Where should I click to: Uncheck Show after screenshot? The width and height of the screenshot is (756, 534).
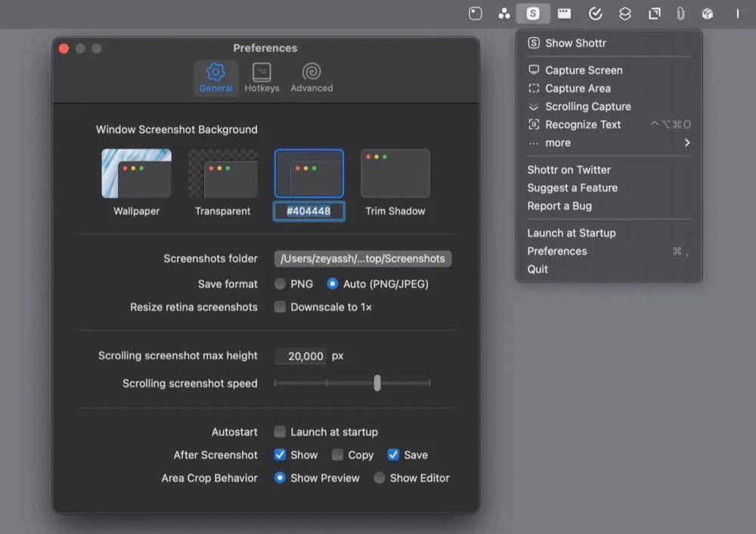pos(280,455)
